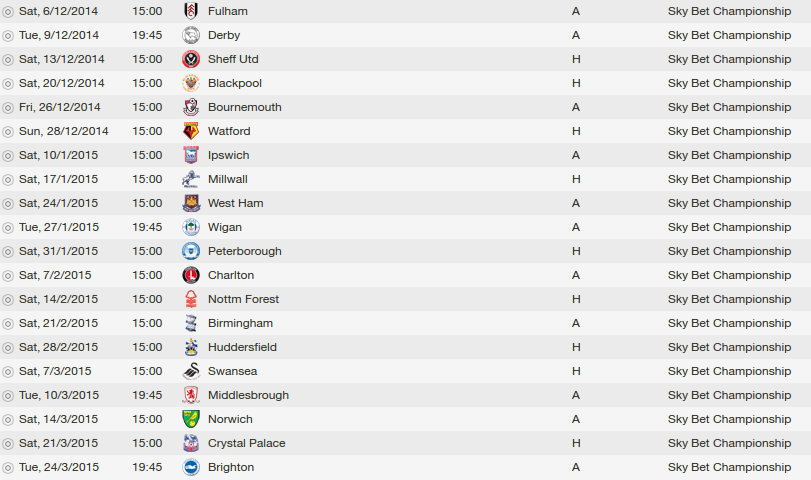Open the Middlesbrough team name link
Image resolution: width=811 pixels, height=480 pixels.
248,395
